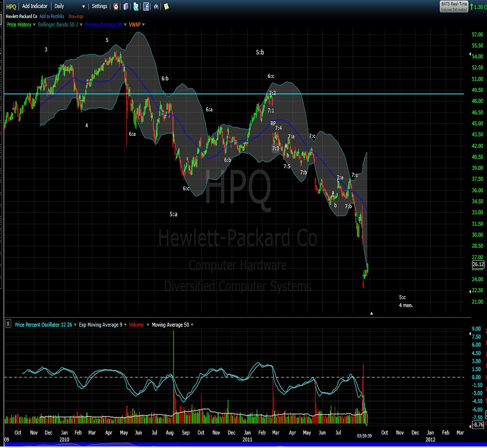Image resolution: width=487 pixels, height=448 pixels.
Task: Expand the Price Percent Oscillator 12 26 arrow
Action: coord(75,325)
